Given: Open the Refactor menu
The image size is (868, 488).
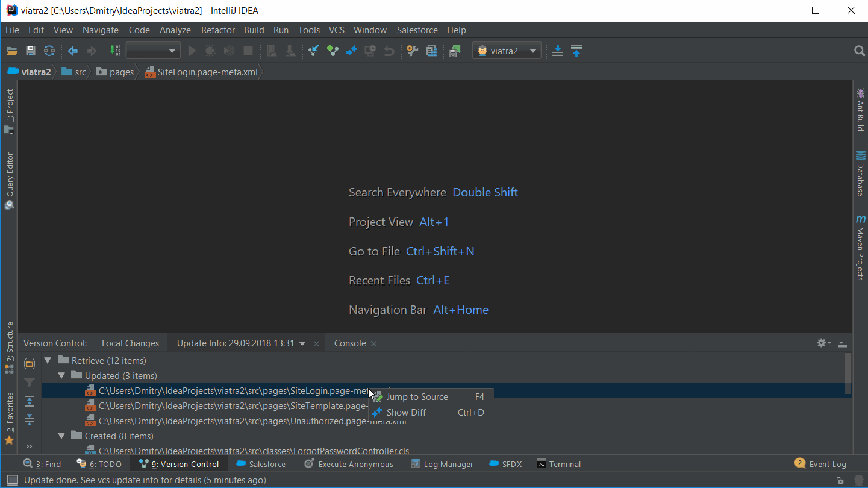Looking at the screenshot, I should (218, 30).
